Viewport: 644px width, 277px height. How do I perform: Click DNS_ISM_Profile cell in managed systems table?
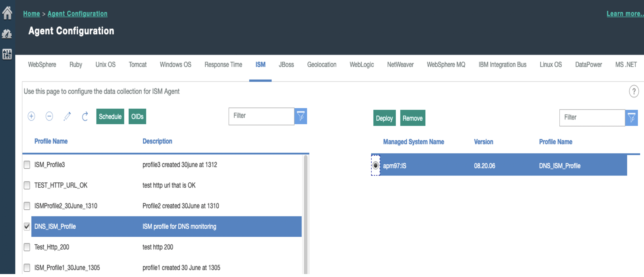coord(560,166)
